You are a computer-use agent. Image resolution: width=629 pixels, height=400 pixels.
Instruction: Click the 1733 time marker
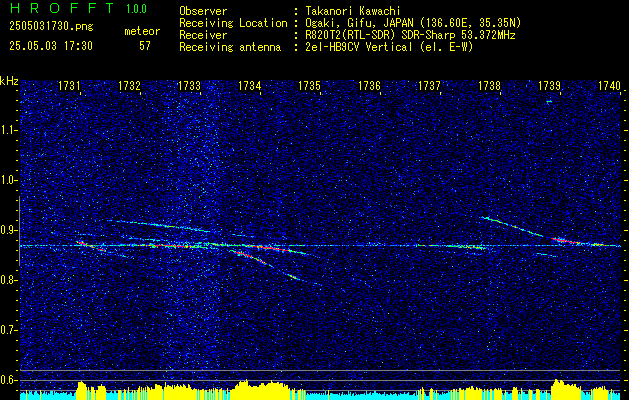click(189, 86)
